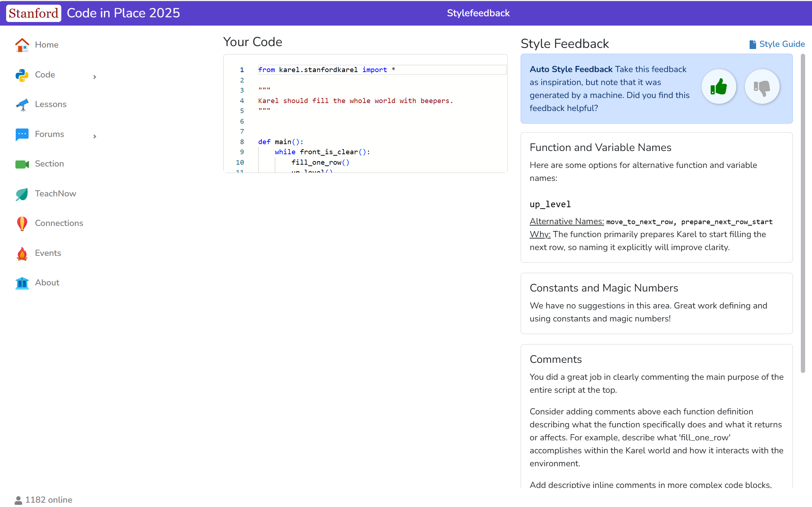
Task: Click the 'while front_is_clear():' code line
Action: point(322,152)
